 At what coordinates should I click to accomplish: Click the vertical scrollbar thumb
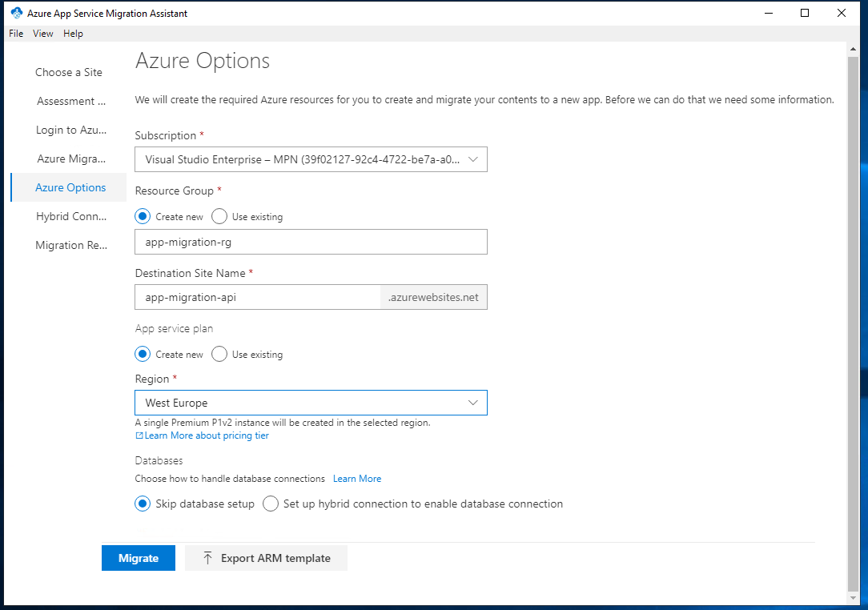click(x=853, y=324)
